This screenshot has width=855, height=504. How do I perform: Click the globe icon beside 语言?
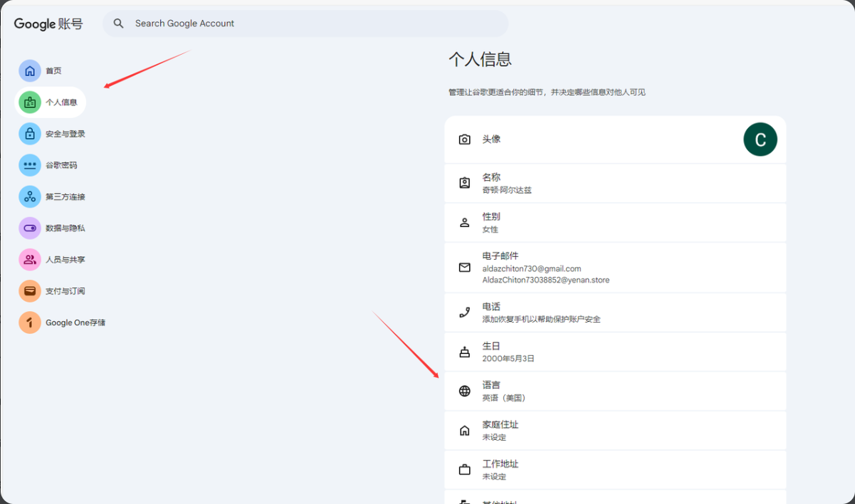465,391
